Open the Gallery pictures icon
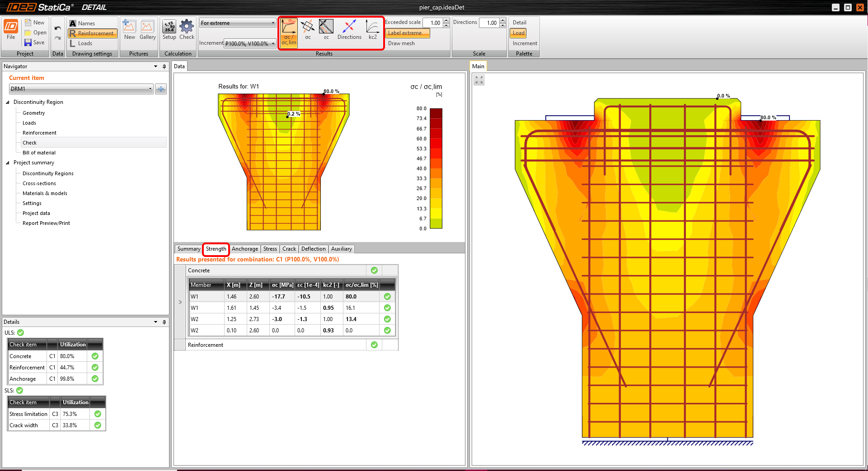 147,27
